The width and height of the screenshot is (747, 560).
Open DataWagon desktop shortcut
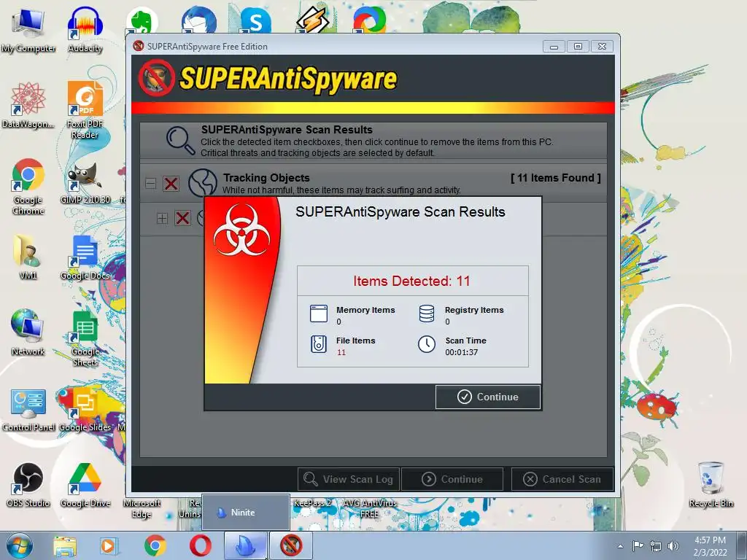click(x=28, y=105)
